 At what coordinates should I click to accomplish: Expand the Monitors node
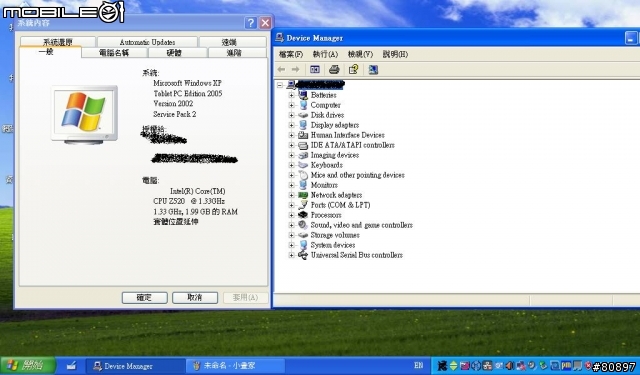tap(291, 185)
